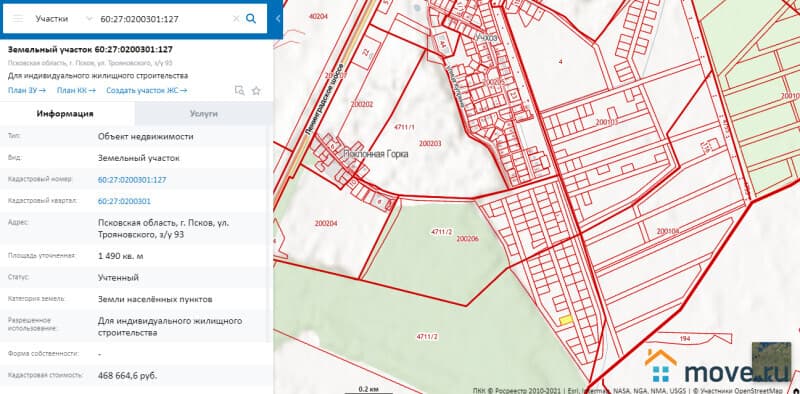The height and width of the screenshot is (394, 800).
Task: Add parcel to favorites with star
Action: tap(256, 91)
